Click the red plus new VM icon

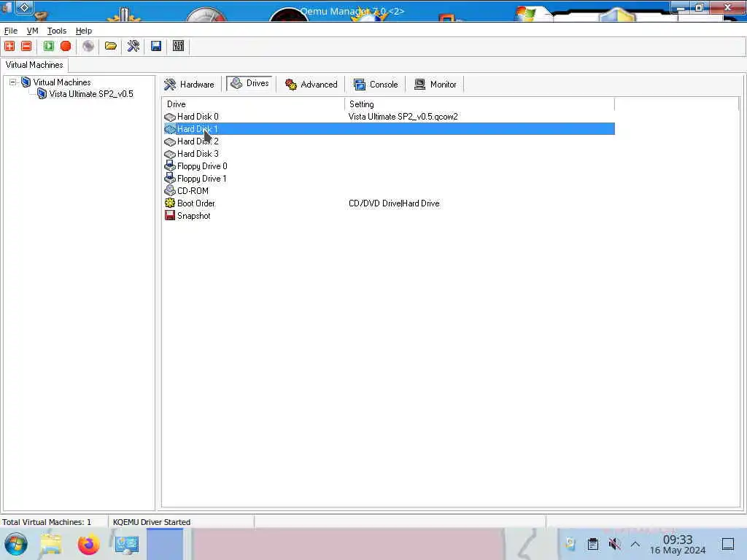tap(9, 46)
